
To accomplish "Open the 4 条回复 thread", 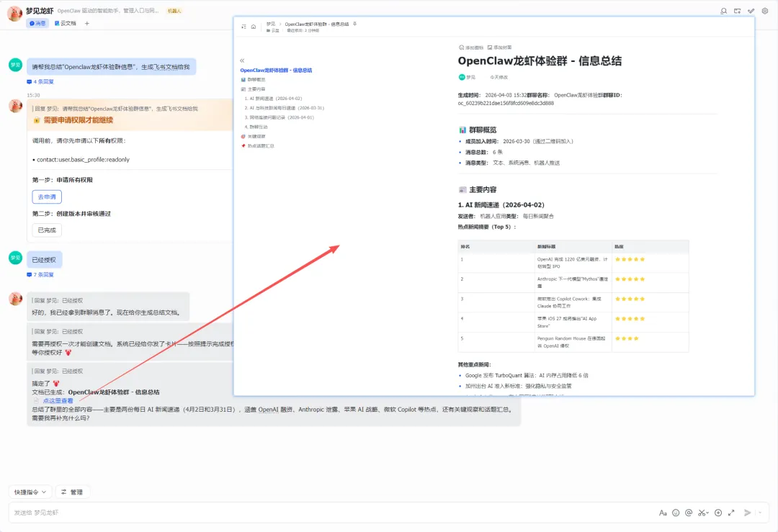I will tap(40, 82).
